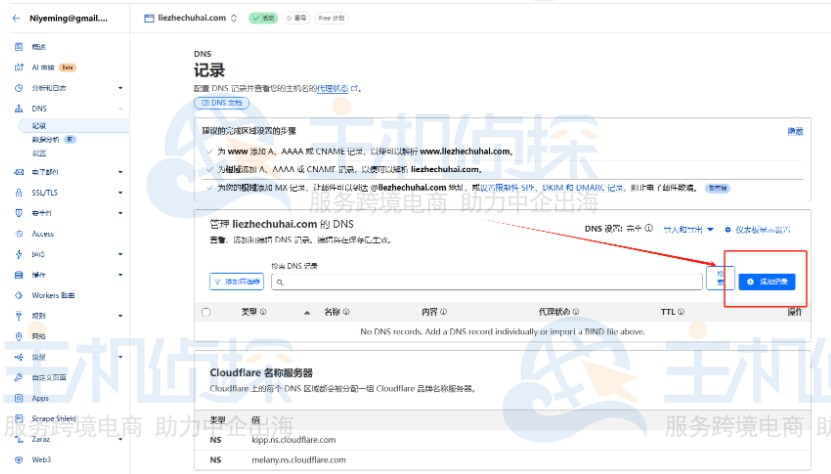Screen dimensions: 831x474
Task: Click kipp.ns.cloudflare.com nameserver value
Action: pos(294,440)
